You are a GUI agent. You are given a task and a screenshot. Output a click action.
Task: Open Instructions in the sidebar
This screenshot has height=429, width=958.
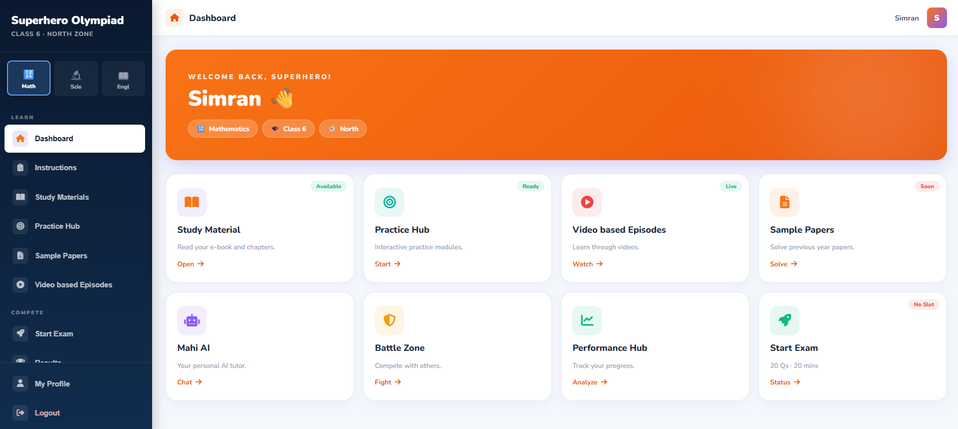point(75,167)
